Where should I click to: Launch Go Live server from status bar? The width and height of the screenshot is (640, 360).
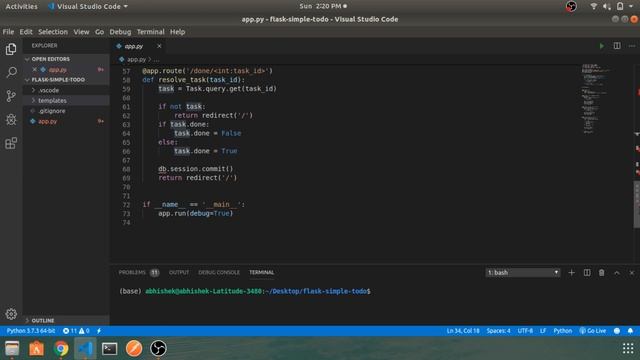coord(593,331)
